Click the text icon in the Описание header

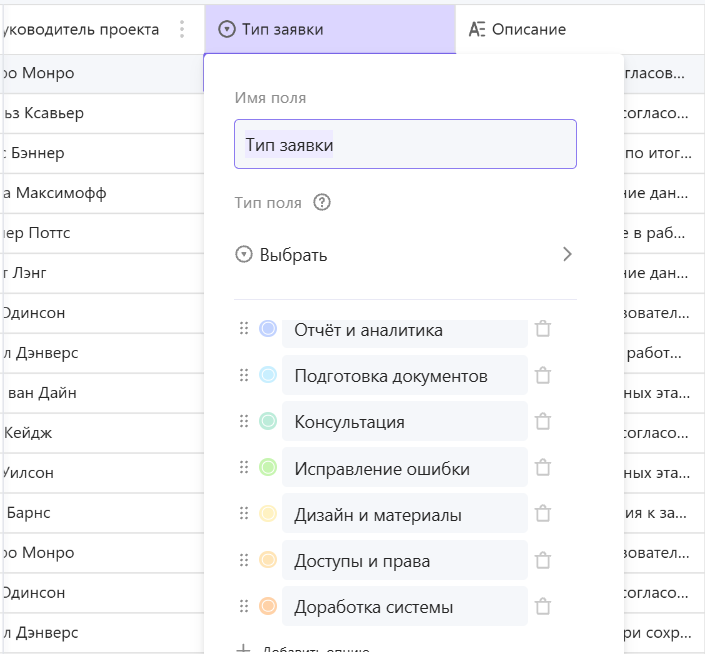pyautogui.click(x=477, y=29)
